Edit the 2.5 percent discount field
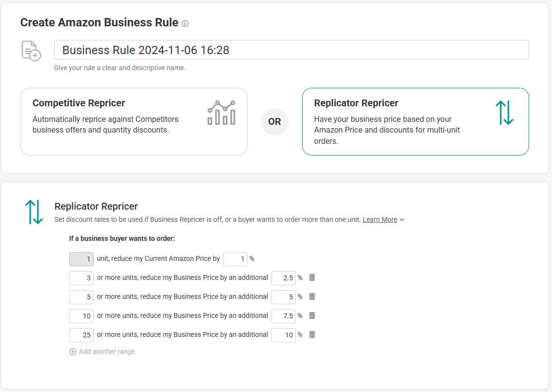Viewport: 552px width, 392px height. [x=284, y=278]
